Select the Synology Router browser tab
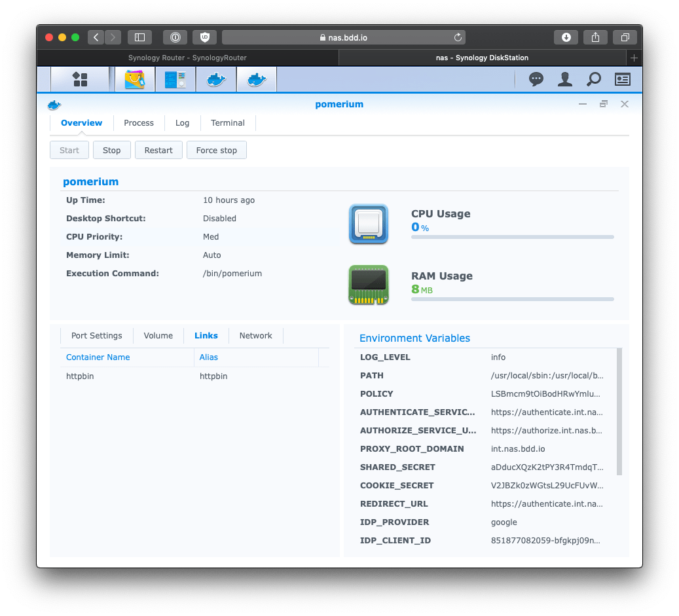Viewport: 679px width, 616px height. [x=187, y=58]
